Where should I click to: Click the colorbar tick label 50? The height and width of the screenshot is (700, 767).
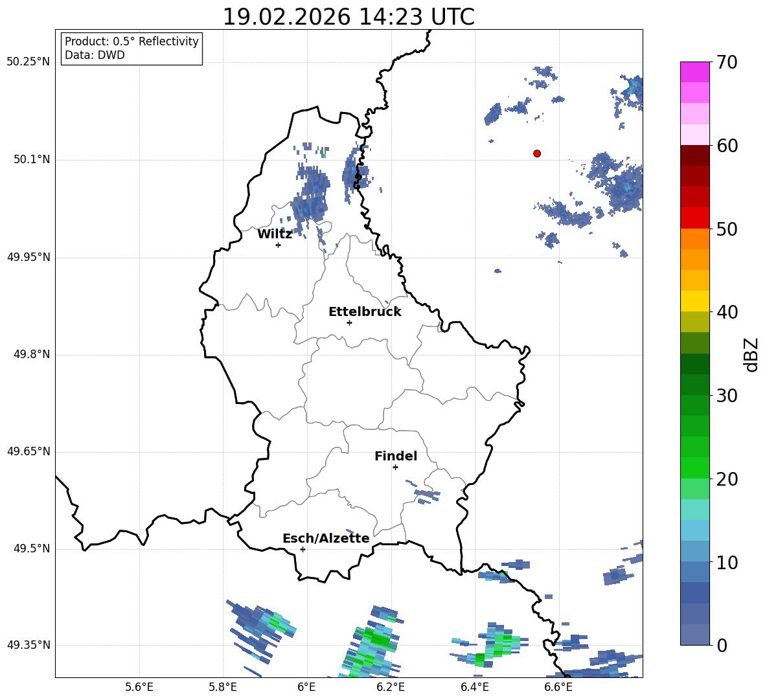pos(727,229)
